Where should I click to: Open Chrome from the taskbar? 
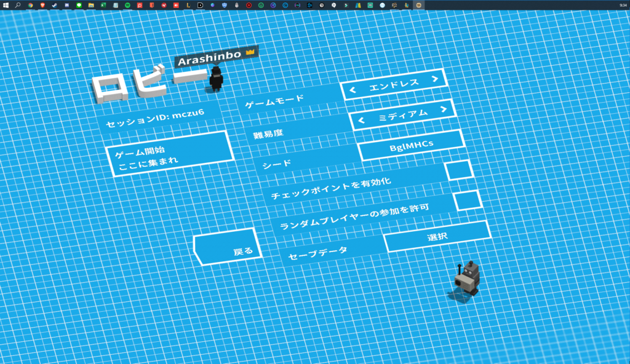[x=30, y=4]
